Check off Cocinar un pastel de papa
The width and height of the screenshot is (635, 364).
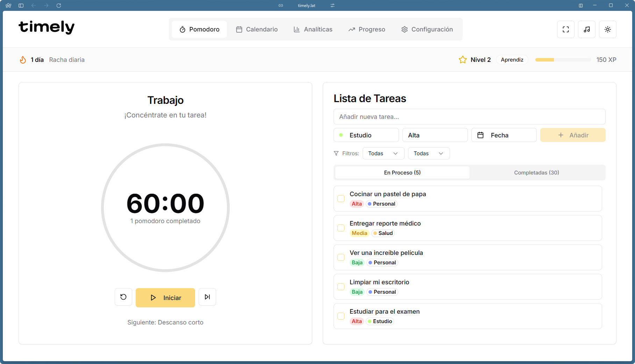pos(341,199)
